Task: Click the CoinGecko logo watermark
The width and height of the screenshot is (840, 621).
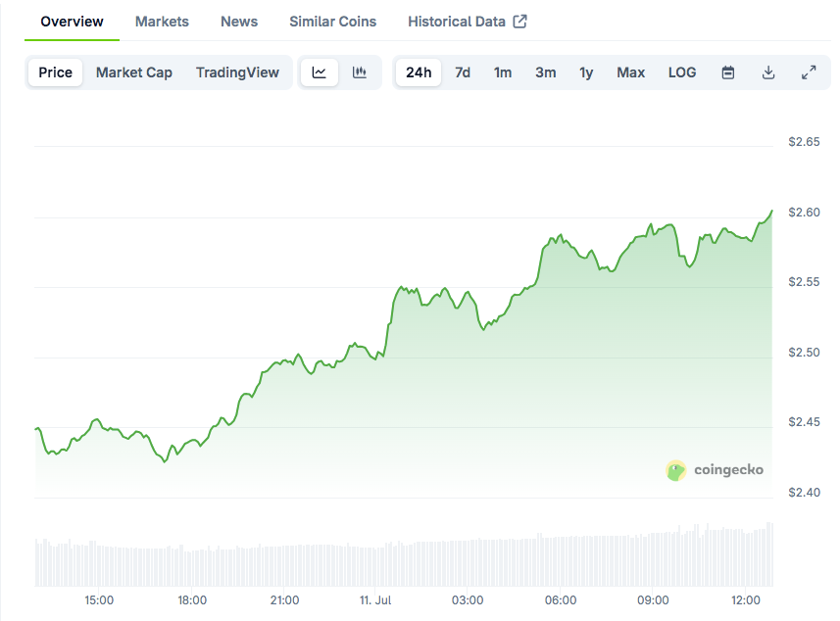Action: point(715,470)
